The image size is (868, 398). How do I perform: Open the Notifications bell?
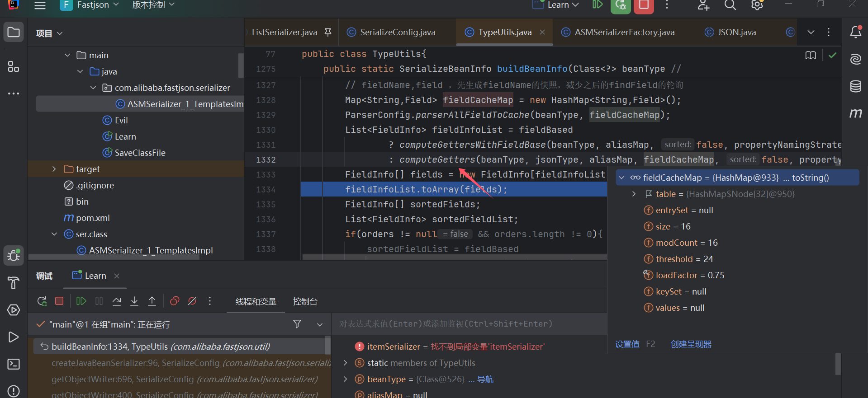click(855, 32)
